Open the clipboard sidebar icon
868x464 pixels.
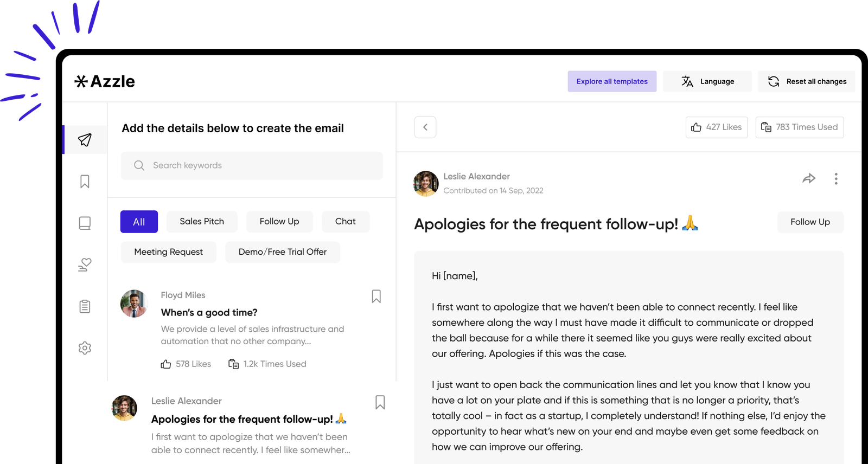point(85,306)
